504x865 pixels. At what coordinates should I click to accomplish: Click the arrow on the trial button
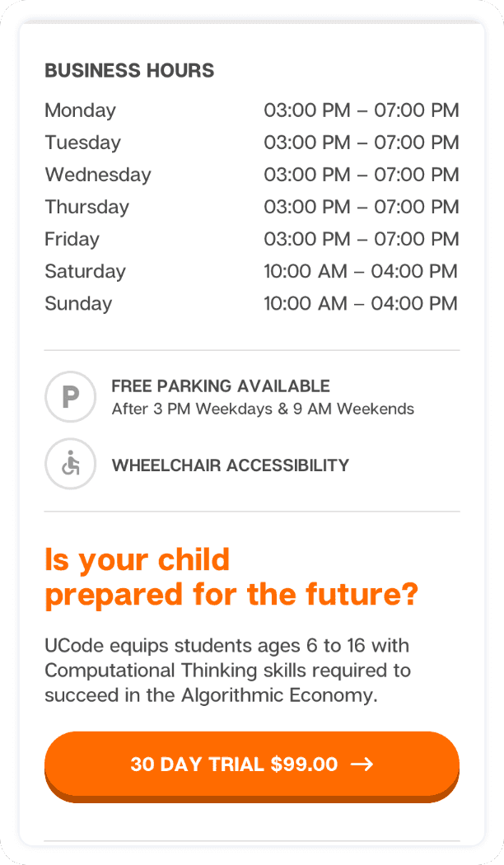pos(362,764)
